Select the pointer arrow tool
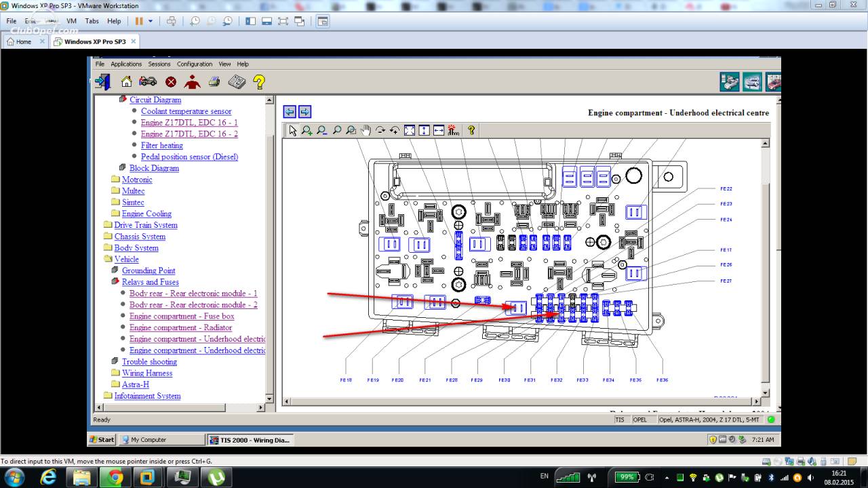Screen dimensions: 868x488 click(292, 130)
